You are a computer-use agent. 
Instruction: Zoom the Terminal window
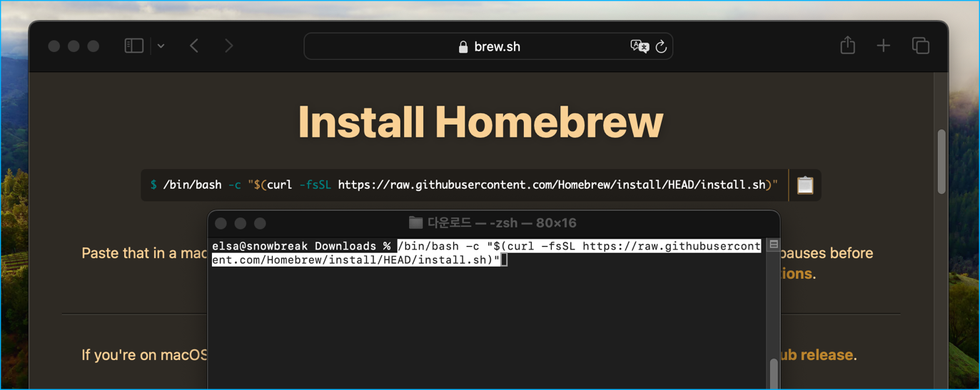[x=260, y=223]
